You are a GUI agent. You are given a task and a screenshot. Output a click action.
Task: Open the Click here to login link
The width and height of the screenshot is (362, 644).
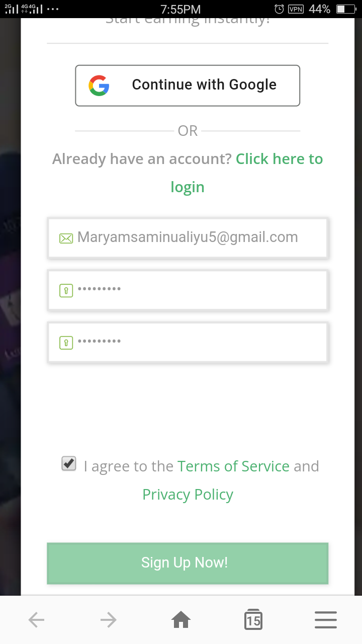(x=247, y=173)
